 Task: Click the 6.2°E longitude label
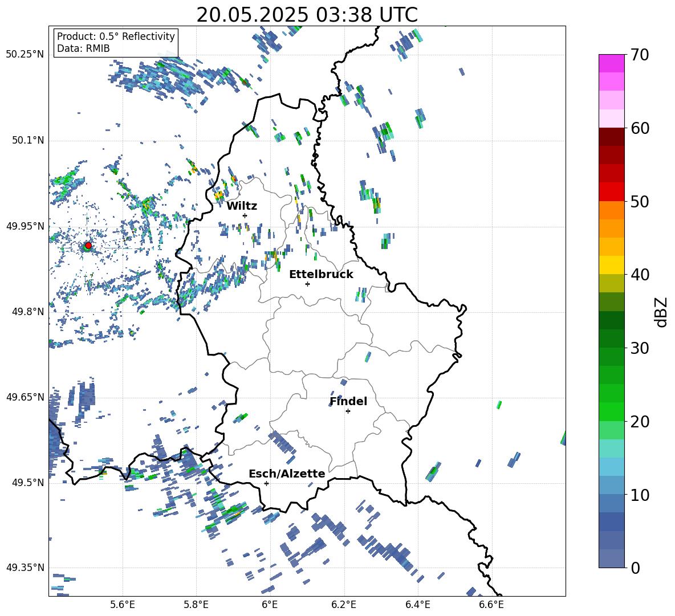(344, 605)
